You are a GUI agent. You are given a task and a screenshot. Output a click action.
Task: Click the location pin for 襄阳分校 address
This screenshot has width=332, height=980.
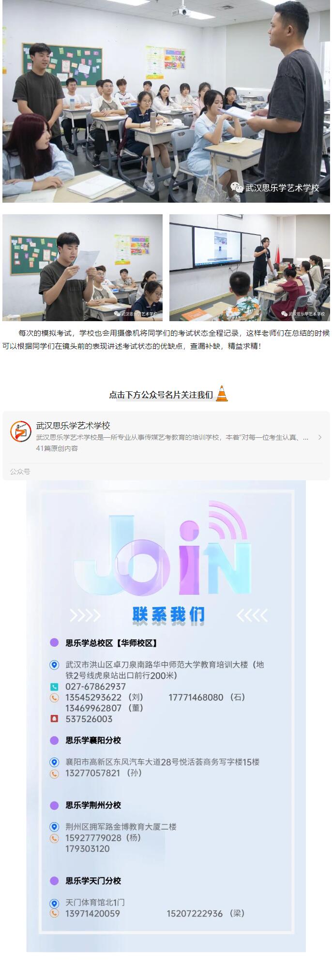54,762
